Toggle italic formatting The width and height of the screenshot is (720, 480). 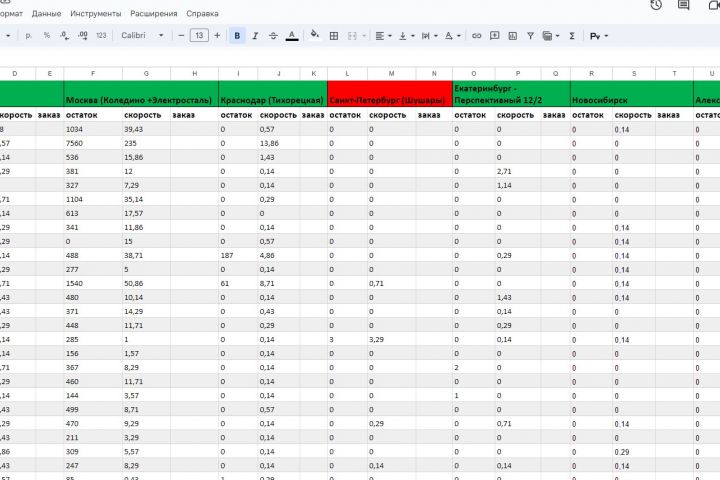coord(255,35)
